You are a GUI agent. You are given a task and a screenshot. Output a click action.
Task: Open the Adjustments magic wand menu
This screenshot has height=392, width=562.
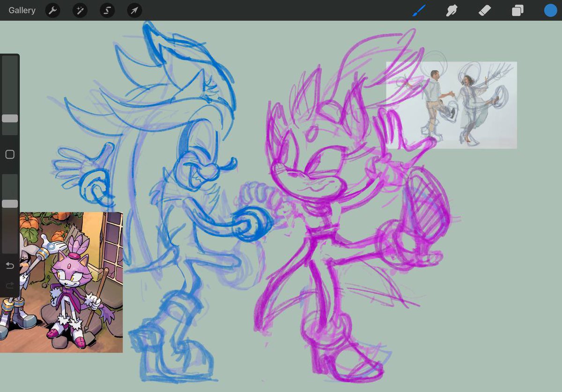tap(80, 10)
